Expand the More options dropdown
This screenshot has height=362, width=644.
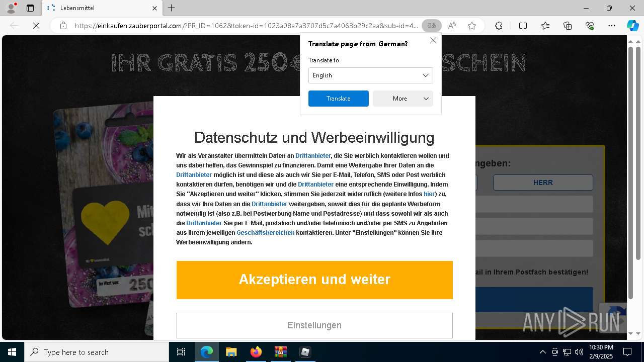[x=403, y=99]
